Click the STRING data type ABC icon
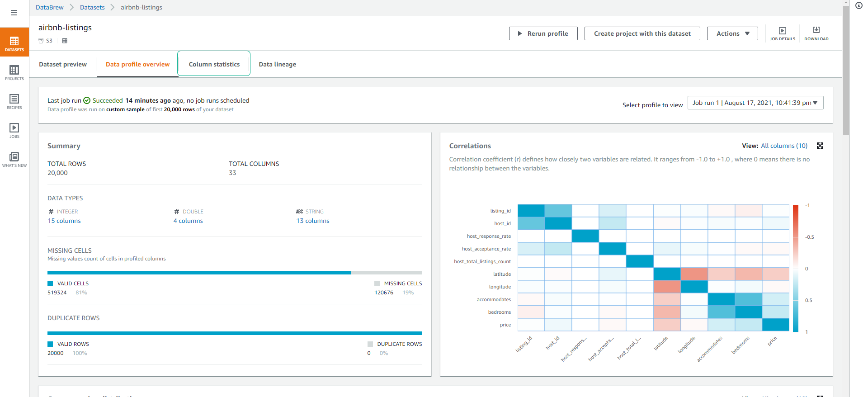Screen dimensions: 868x397 (x=299, y=211)
